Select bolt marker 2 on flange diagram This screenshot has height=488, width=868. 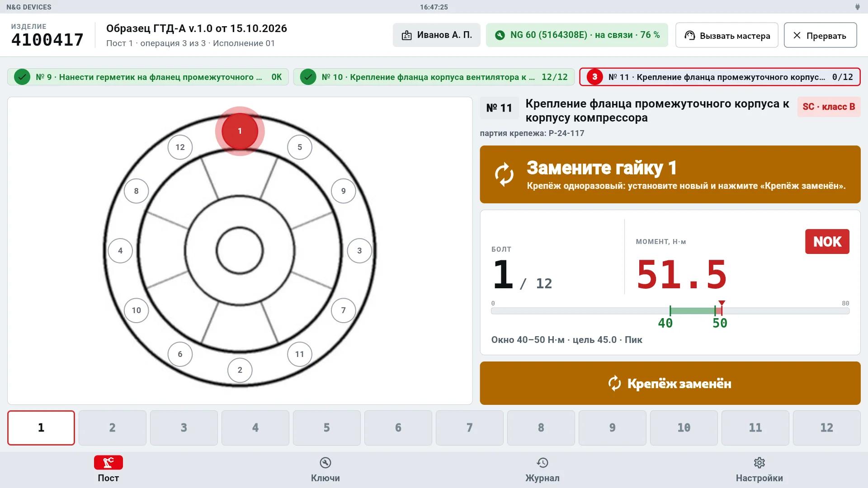pyautogui.click(x=240, y=370)
